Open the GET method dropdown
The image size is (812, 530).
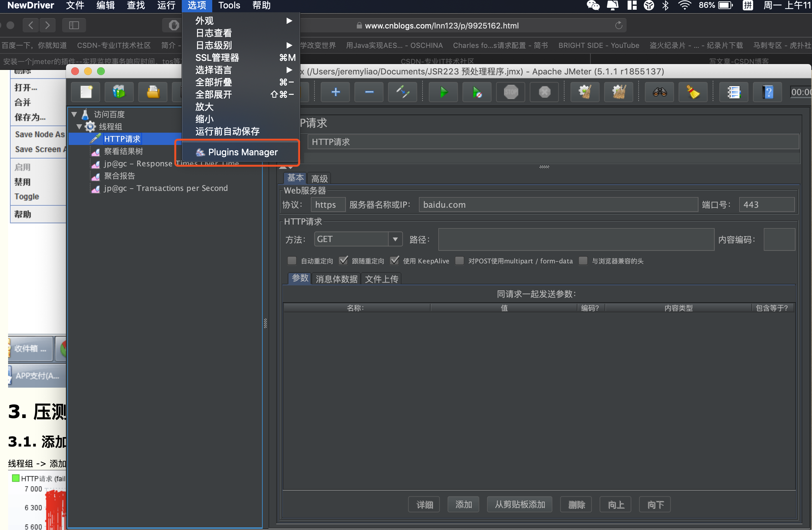pos(395,239)
